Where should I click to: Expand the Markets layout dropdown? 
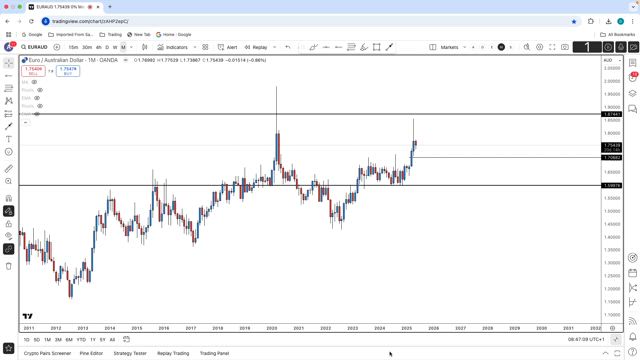[464, 47]
